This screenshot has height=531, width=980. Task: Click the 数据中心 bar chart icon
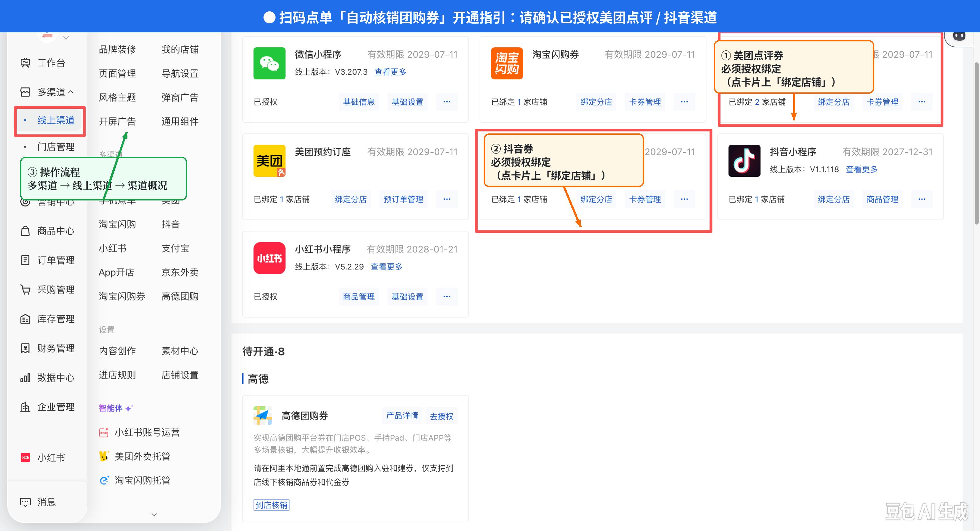tap(25, 378)
